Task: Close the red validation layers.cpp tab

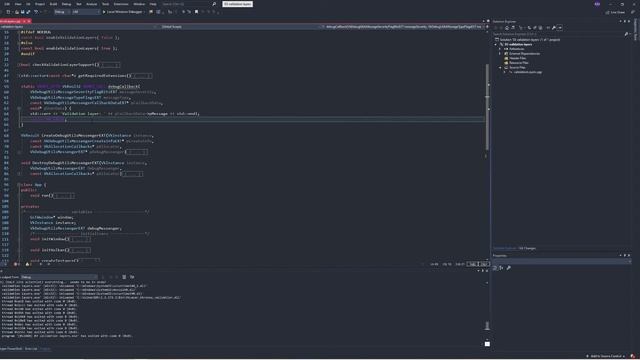Action: 29,21
